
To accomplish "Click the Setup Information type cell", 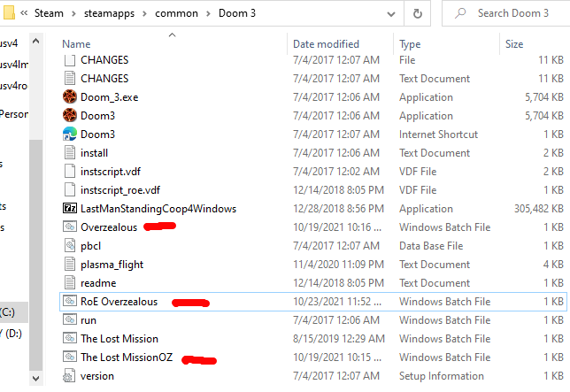I will tap(442, 376).
